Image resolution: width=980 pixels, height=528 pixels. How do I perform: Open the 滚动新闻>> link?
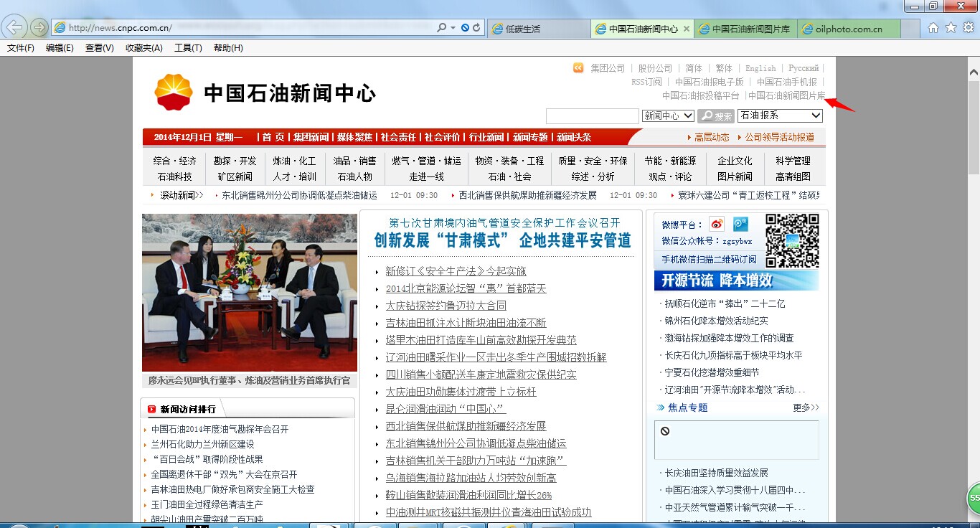(x=182, y=195)
